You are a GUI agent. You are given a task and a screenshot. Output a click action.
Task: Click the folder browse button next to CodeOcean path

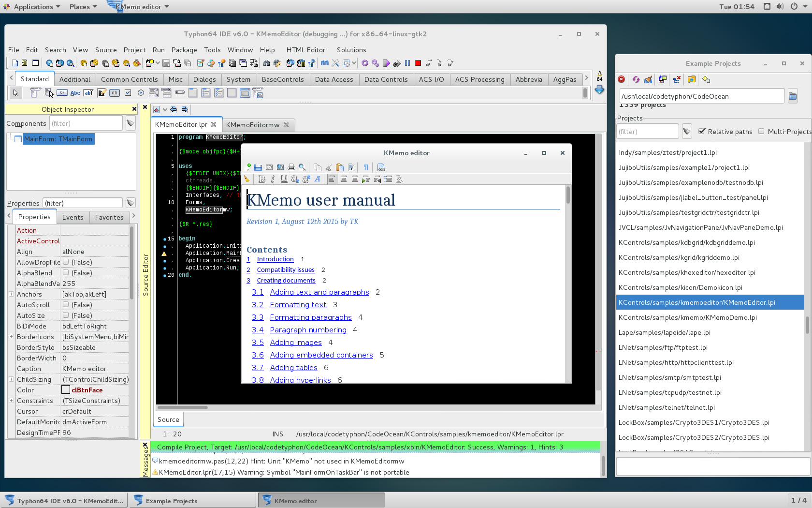pos(793,96)
